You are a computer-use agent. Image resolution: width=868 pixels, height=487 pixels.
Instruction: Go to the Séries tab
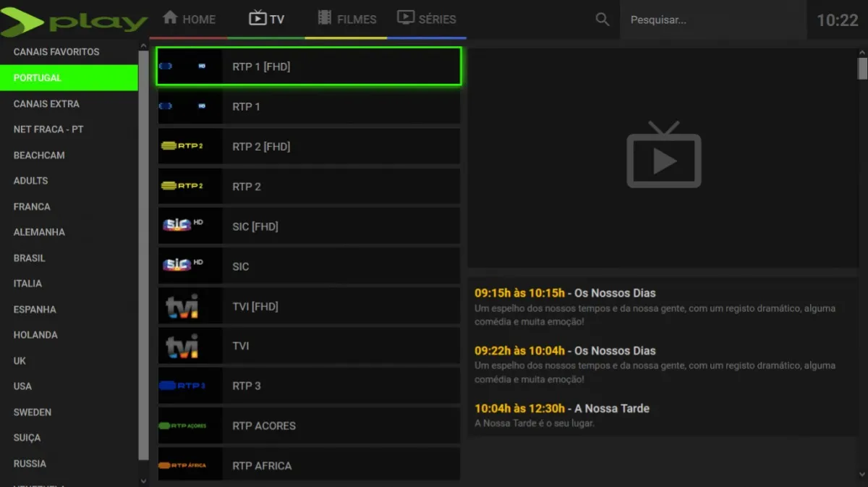click(427, 20)
